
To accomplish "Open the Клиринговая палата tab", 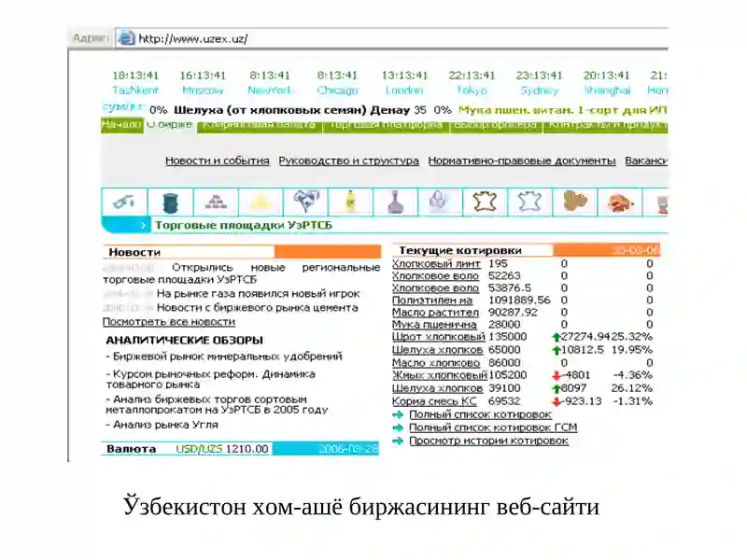I will [260, 125].
